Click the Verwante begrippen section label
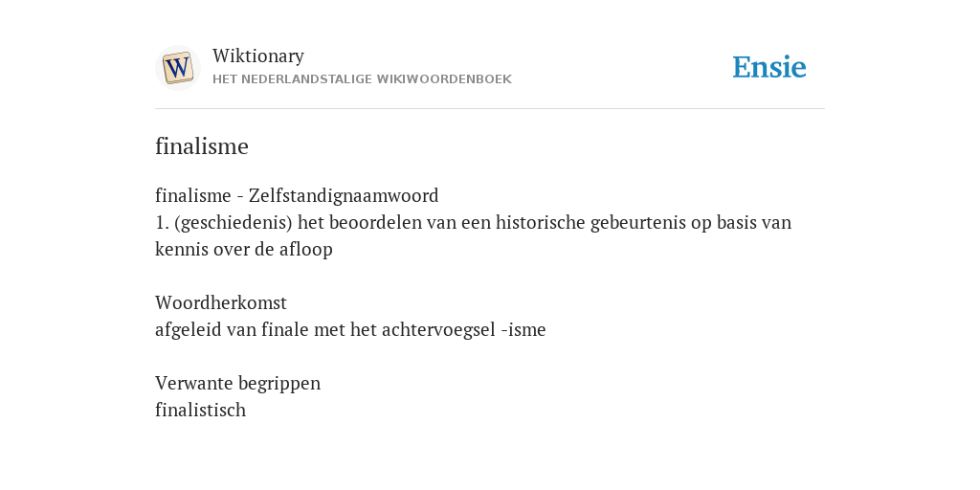Screen dimensions: 980x490 237,383
